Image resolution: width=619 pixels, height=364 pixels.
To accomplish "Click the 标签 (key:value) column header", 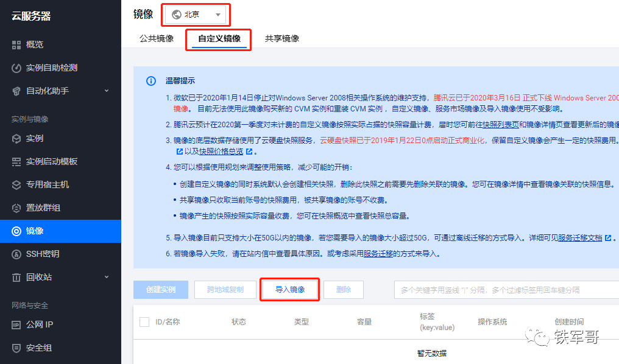I will [437, 322].
